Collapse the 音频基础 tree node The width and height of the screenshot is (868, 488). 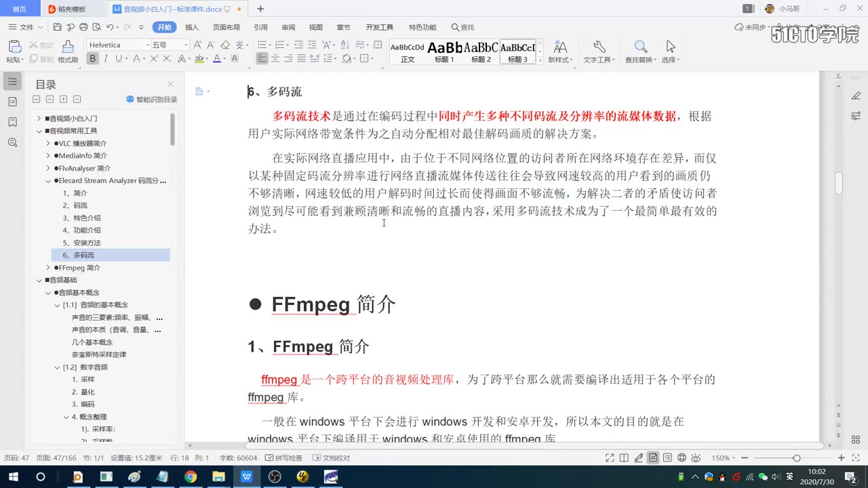tap(39, 280)
